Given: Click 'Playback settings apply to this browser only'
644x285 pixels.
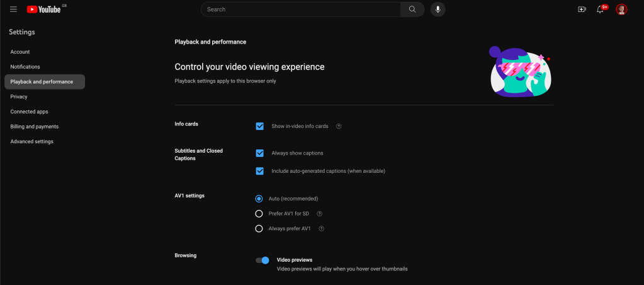Looking at the screenshot, I should click(x=225, y=81).
